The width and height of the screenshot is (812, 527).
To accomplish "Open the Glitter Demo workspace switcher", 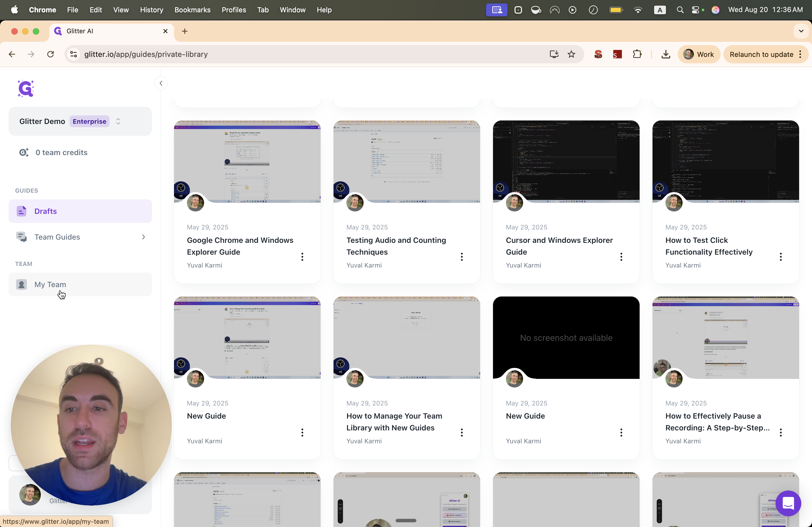I will point(80,121).
